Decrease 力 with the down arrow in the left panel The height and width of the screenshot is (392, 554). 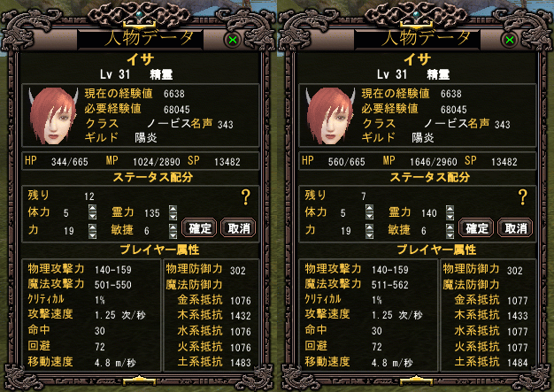point(92,235)
